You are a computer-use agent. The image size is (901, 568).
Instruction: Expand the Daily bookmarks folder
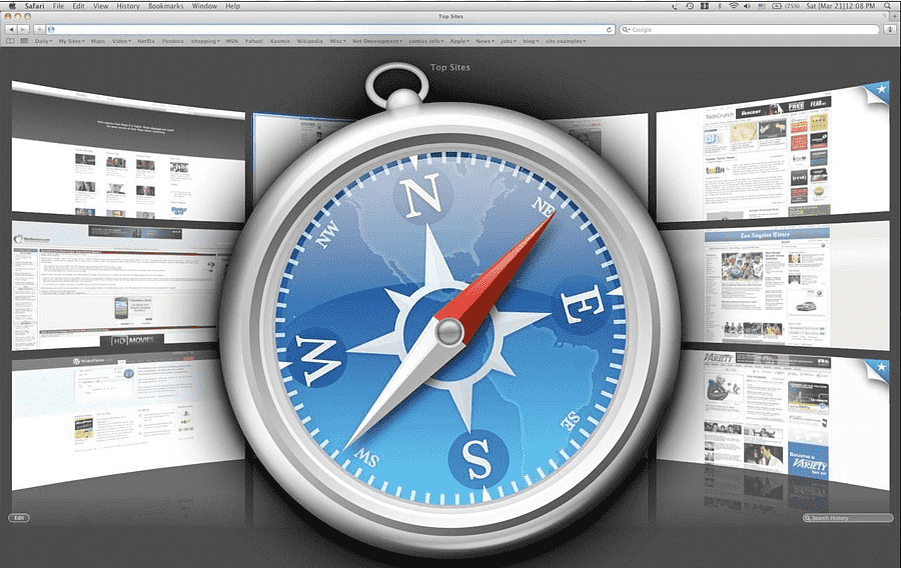point(43,41)
